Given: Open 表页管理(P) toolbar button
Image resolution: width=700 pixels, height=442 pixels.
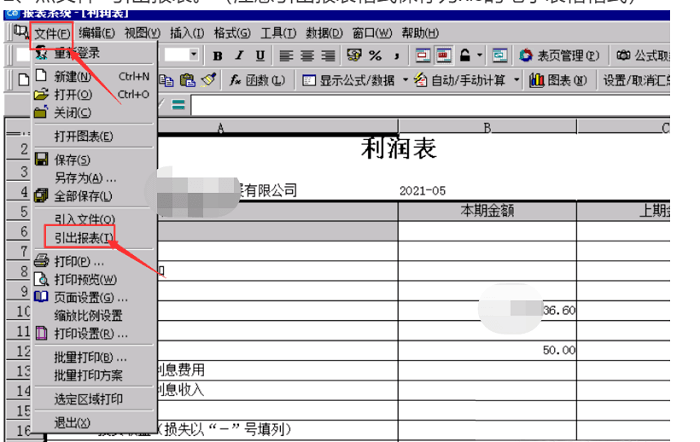Looking at the screenshot, I should (559, 55).
